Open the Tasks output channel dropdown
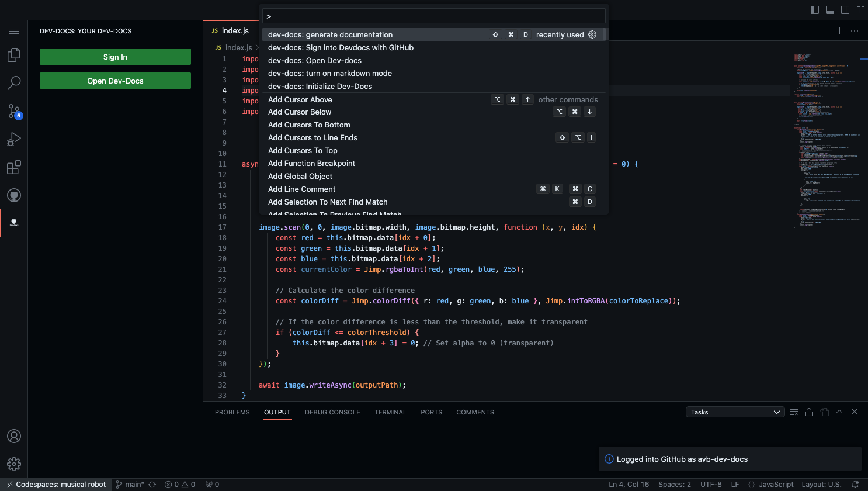This screenshot has height=491, width=868. pos(734,412)
